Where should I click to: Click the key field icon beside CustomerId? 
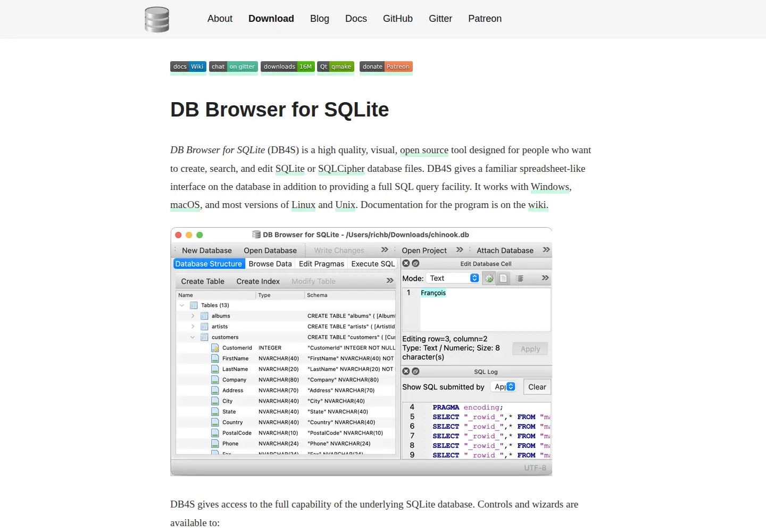coord(215,348)
